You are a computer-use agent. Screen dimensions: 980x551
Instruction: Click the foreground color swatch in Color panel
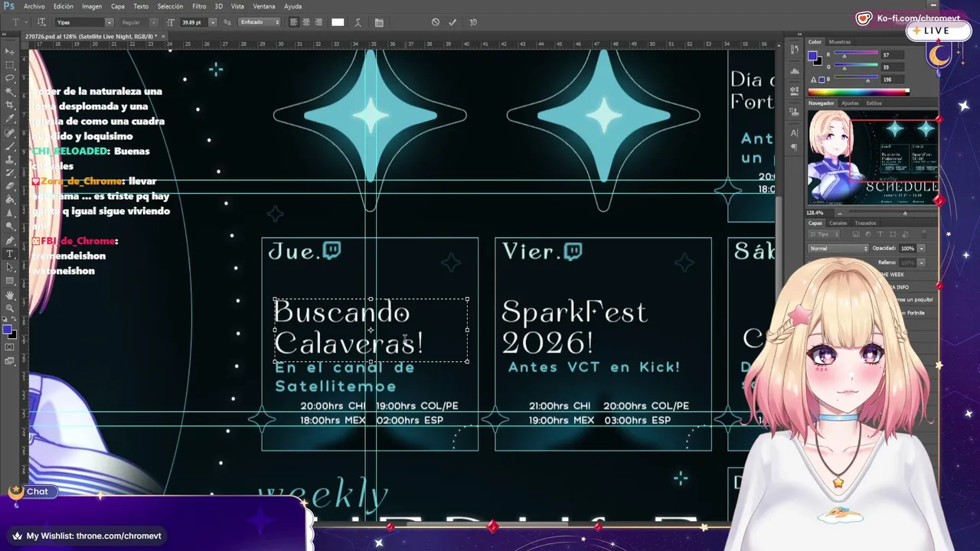[x=812, y=56]
